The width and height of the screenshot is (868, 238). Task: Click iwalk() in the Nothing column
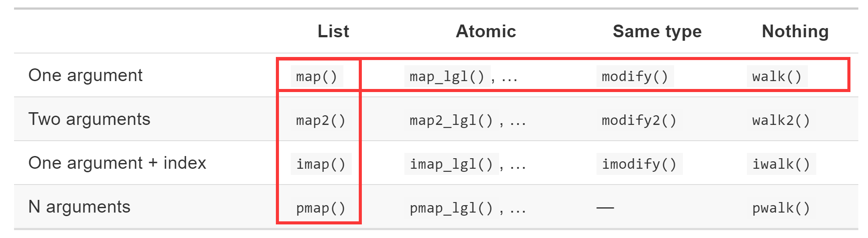tap(781, 164)
